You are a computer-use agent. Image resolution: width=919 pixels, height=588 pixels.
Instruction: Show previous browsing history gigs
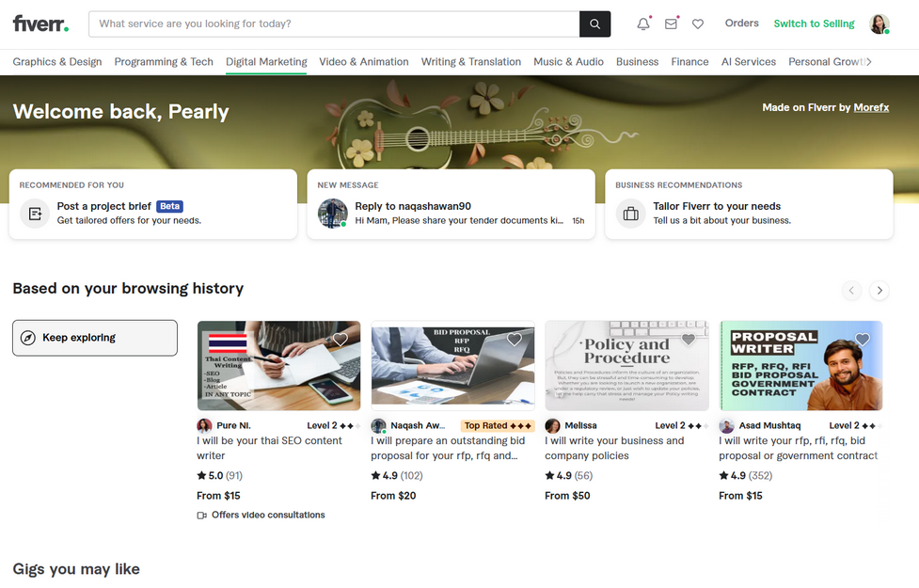click(851, 290)
